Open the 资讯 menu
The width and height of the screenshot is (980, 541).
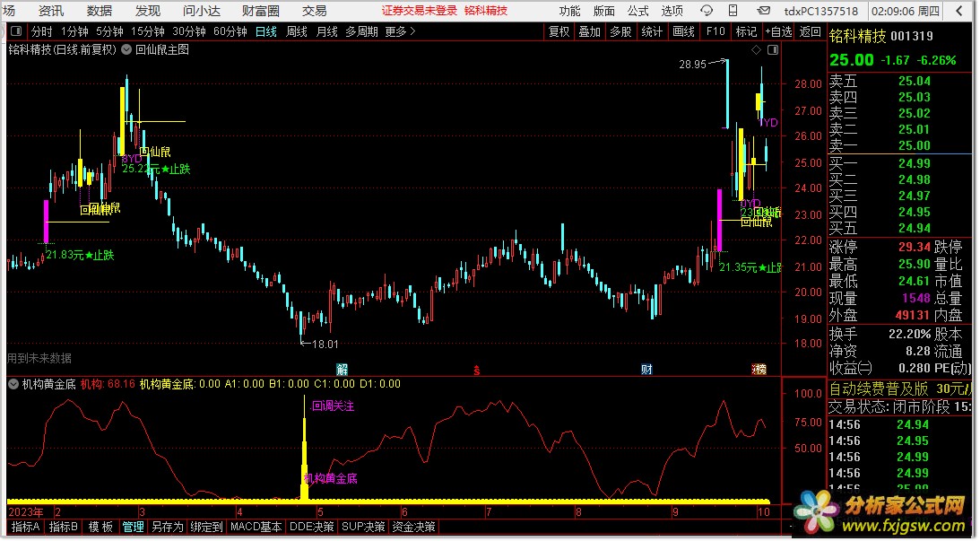pos(50,11)
